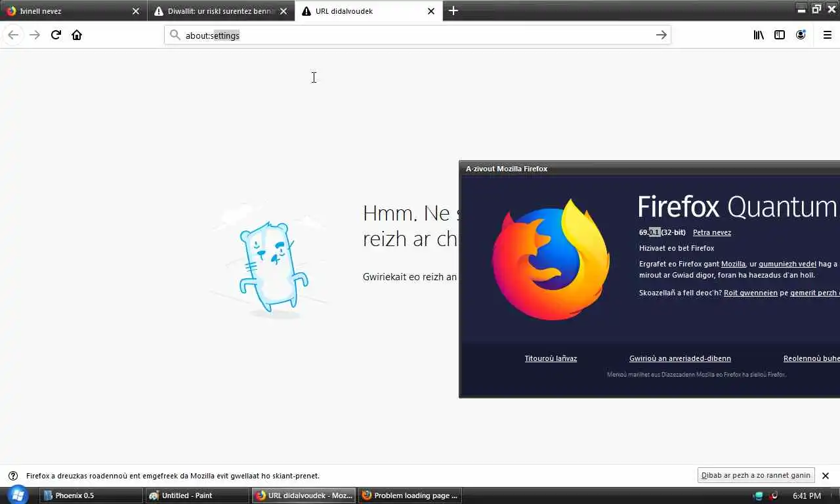Open the Windows Start button
The height and width of the screenshot is (504, 840).
click(18, 495)
